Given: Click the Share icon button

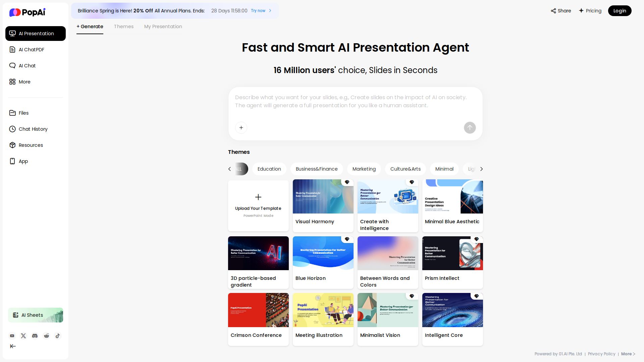Looking at the screenshot, I should 561,11.
